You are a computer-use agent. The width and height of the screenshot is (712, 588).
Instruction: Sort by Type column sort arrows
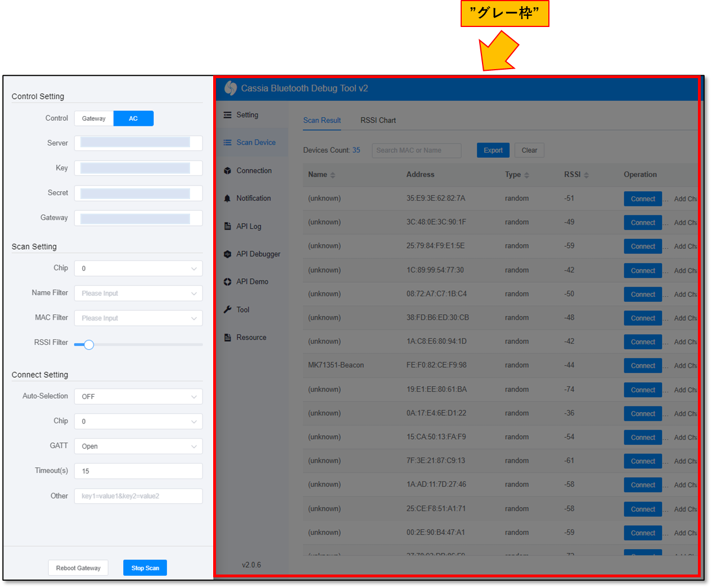(x=526, y=175)
